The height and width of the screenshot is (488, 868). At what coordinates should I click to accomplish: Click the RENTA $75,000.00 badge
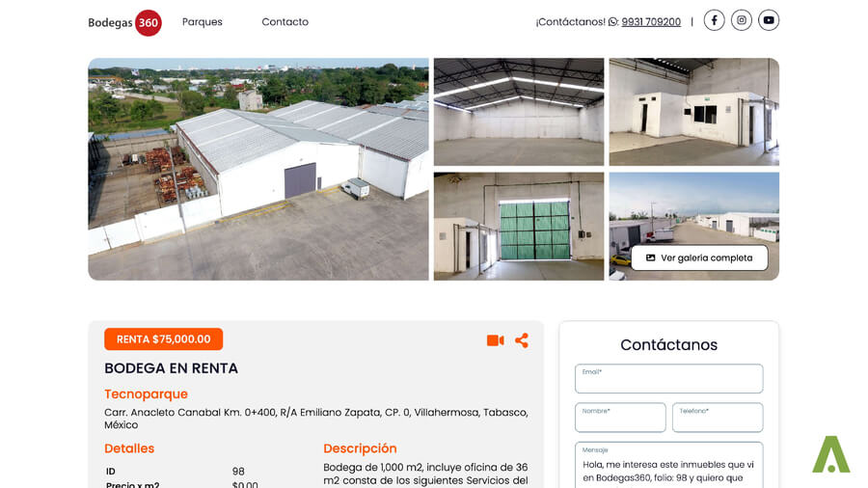point(163,339)
